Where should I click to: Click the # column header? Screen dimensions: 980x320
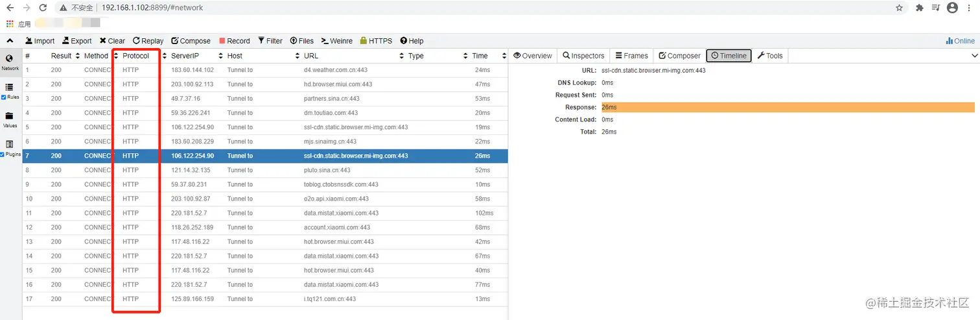(27, 56)
